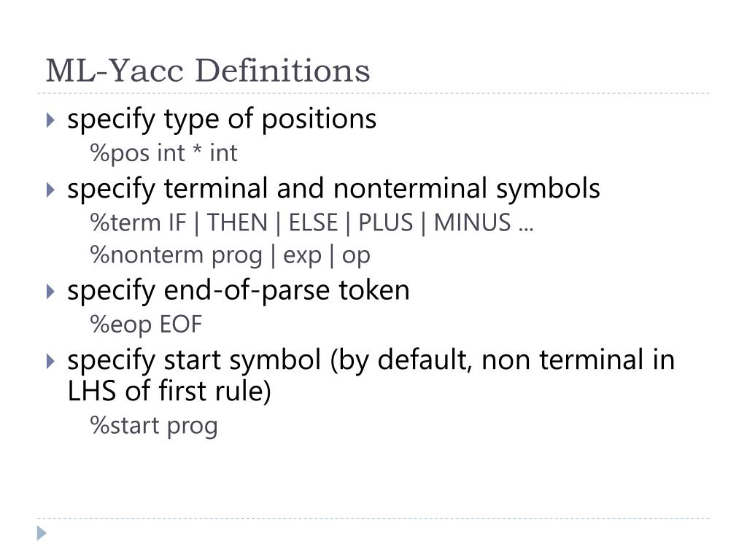Click the dotted line below the title
This screenshot has width=747, height=560.
(373, 93)
